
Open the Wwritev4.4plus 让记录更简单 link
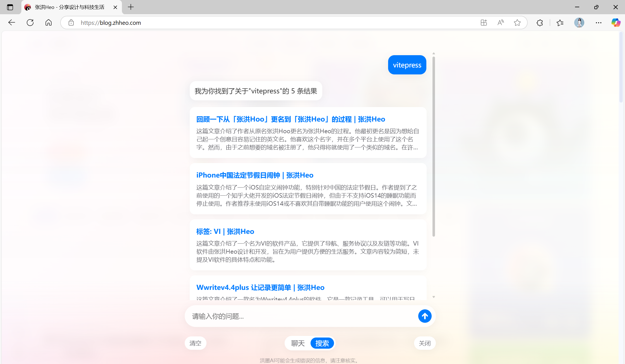pos(260,288)
